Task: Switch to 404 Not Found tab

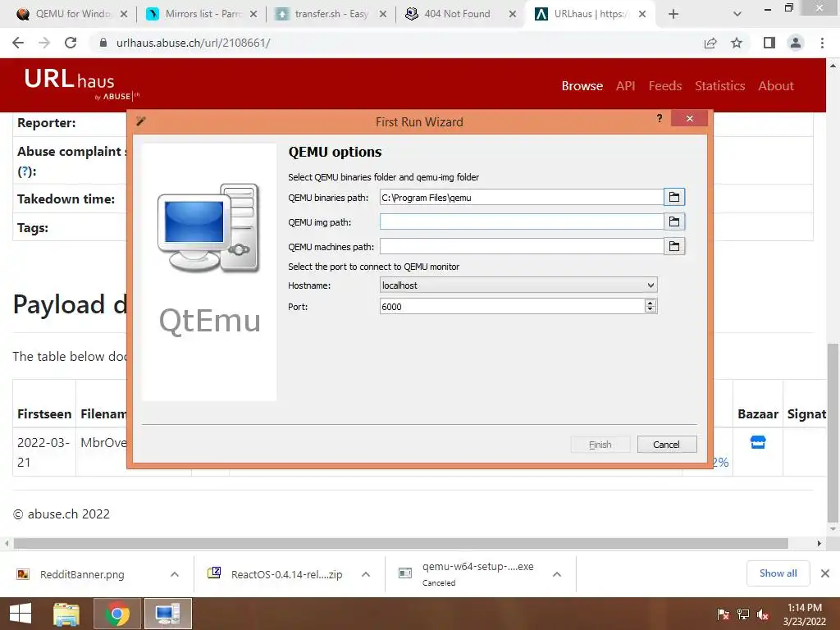Action: point(461,14)
